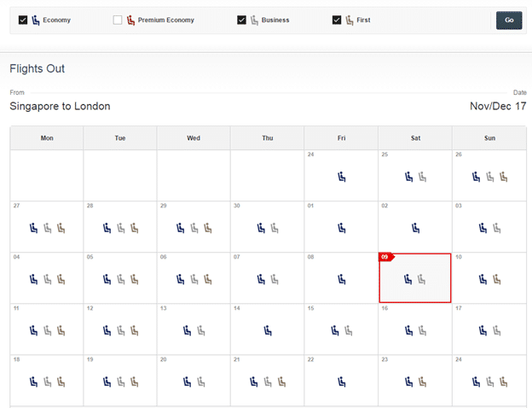Select business seat icon on Friday 15
Image resolution: width=532 pixels, height=408 pixels.
click(349, 330)
